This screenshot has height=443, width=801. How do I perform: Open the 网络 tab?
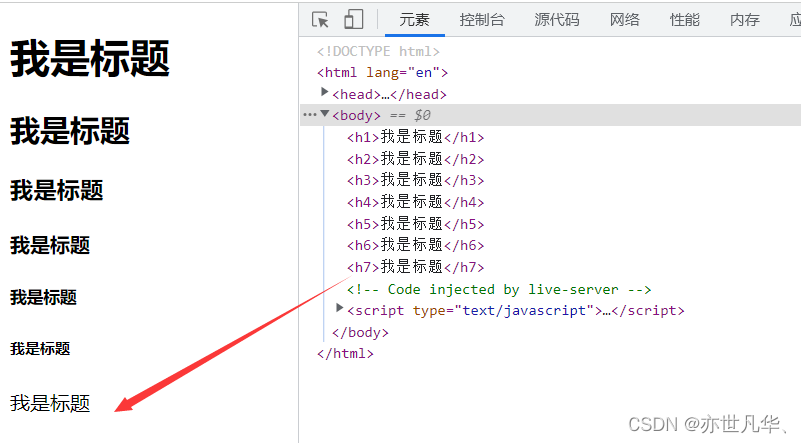pos(625,20)
